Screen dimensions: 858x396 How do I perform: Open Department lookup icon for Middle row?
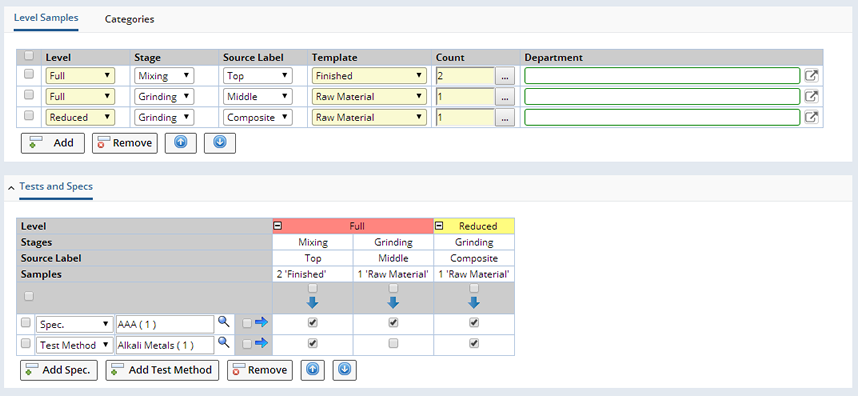(812, 97)
